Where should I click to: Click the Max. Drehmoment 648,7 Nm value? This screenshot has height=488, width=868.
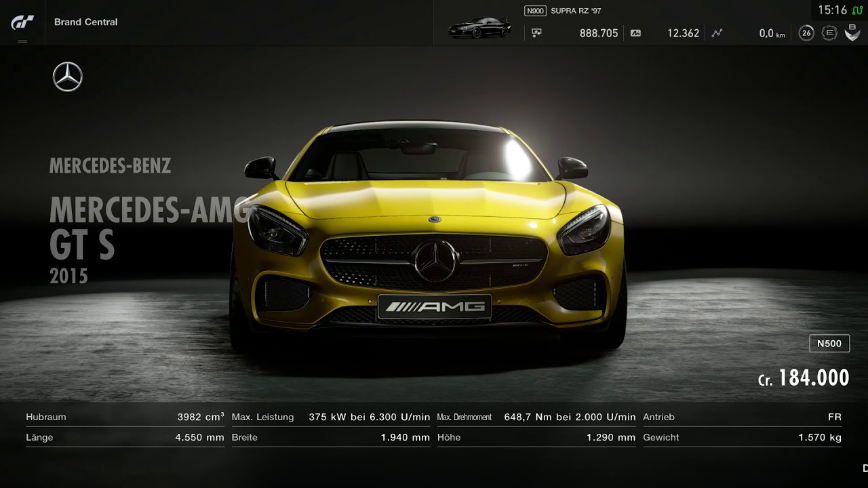pyautogui.click(x=570, y=417)
